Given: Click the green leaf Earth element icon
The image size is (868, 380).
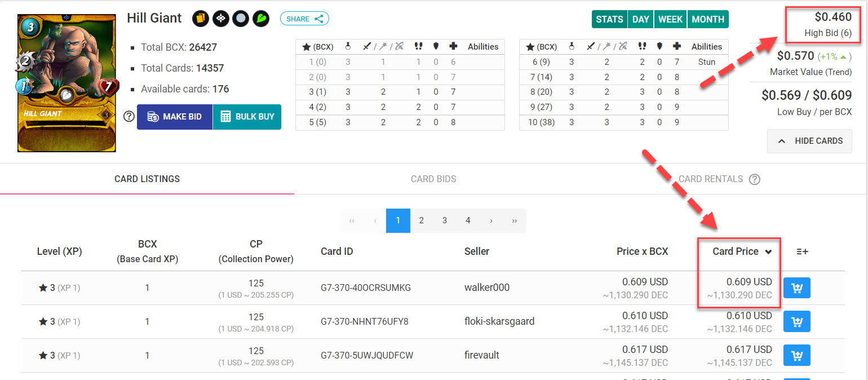Looking at the screenshot, I should [x=260, y=19].
